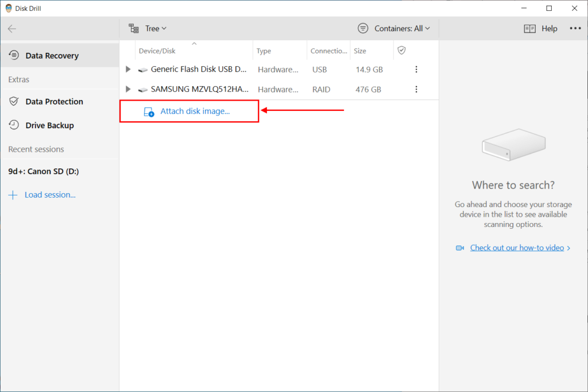Viewport: 588px width, 392px height.
Task: Follow the Check out our how-to video link
Action: pos(517,247)
